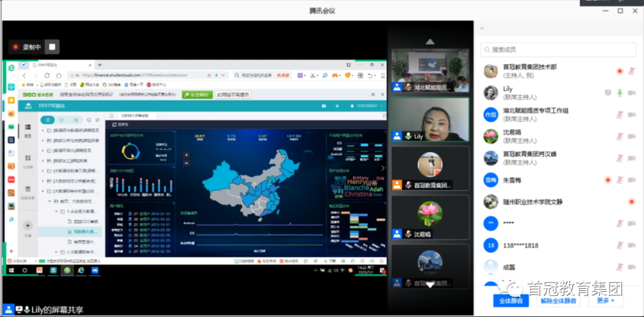
Task: Stop the recording with the square button
Action: (x=52, y=47)
